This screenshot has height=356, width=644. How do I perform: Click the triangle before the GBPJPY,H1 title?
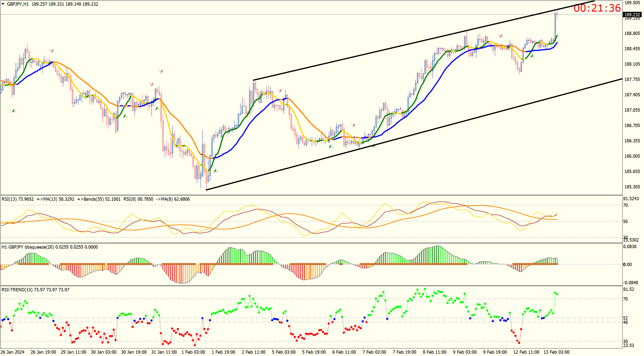(x=3, y=4)
